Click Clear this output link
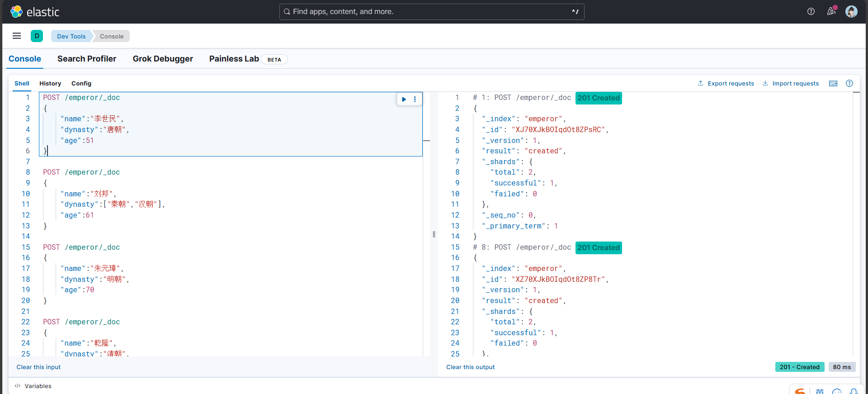This screenshot has height=394, width=868. tap(470, 367)
